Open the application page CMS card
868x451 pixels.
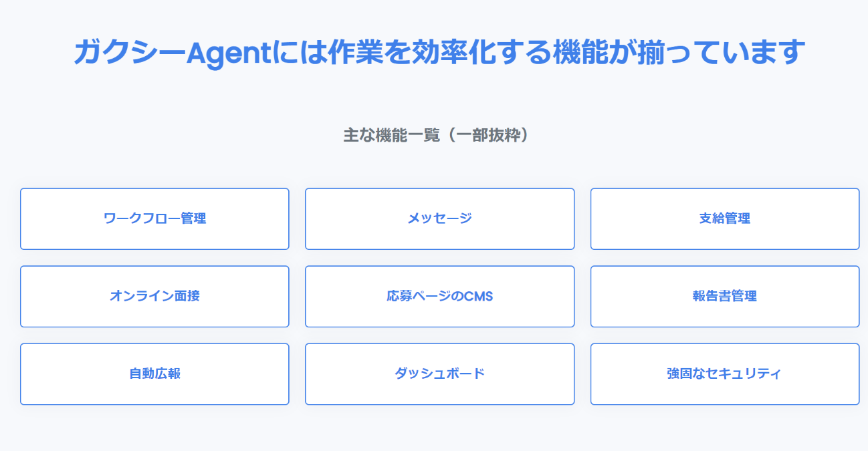(439, 296)
